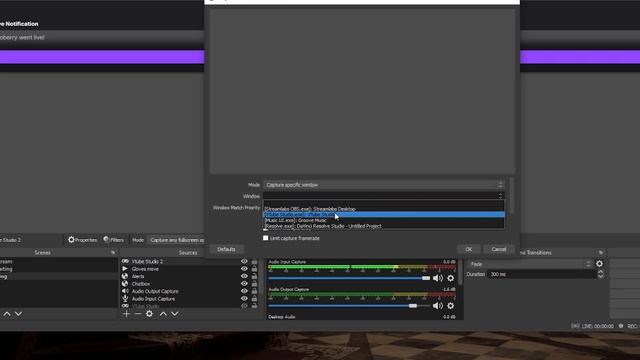
Task: Choose the Streamlabs OBS.exe window option
Action: pos(383,209)
